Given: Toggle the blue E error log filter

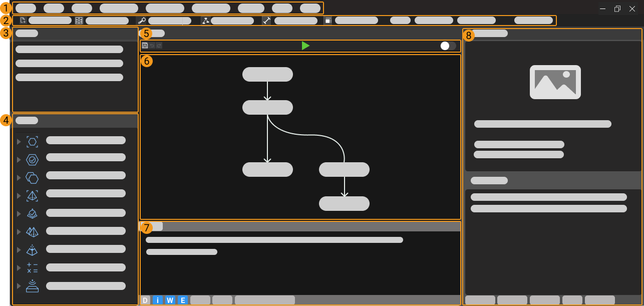Looking at the screenshot, I should click(x=183, y=300).
